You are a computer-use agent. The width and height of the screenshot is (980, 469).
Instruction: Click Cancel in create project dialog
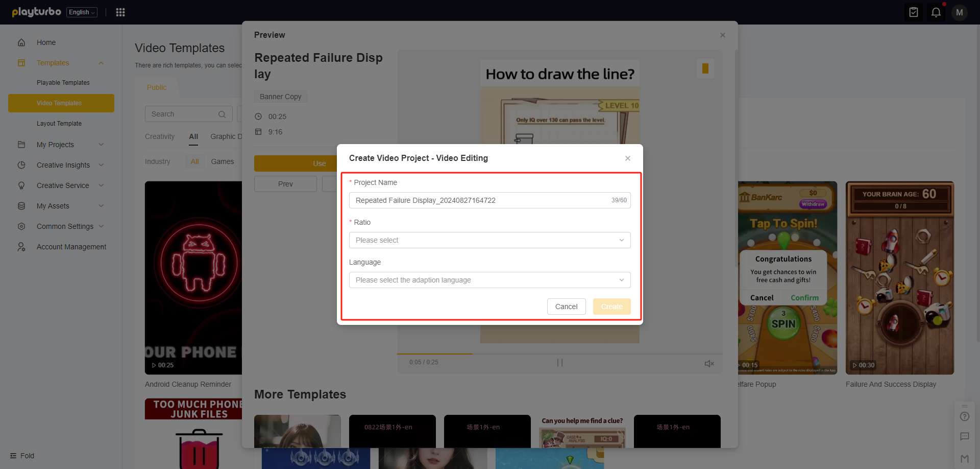click(566, 307)
